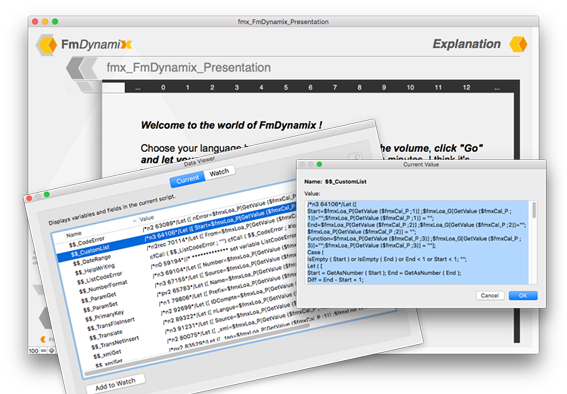Click the small orange arrow at bottom left
Image resolution: width=567 pixels, height=394 pixels.
pyautogui.click(x=43, y=339)
